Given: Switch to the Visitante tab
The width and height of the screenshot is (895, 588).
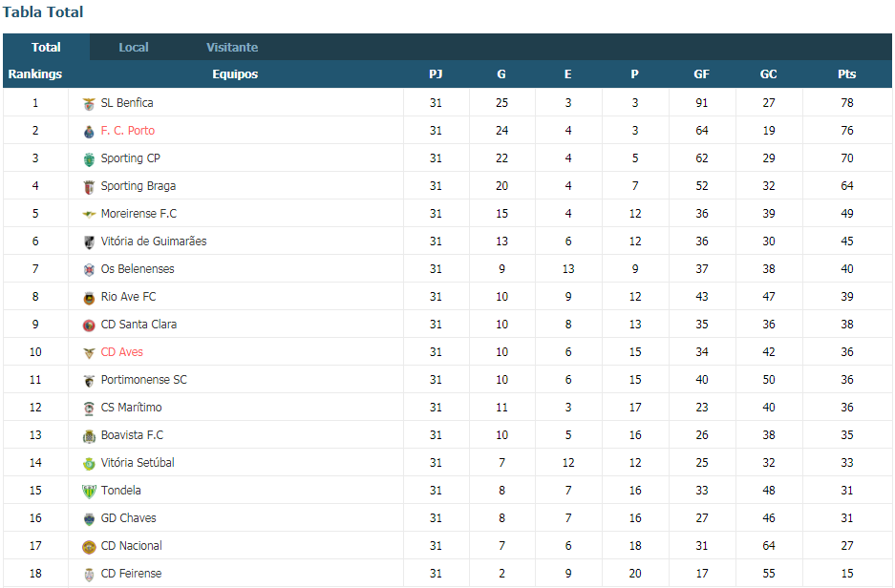Looking at the screenshot, I should coord(232,48).
